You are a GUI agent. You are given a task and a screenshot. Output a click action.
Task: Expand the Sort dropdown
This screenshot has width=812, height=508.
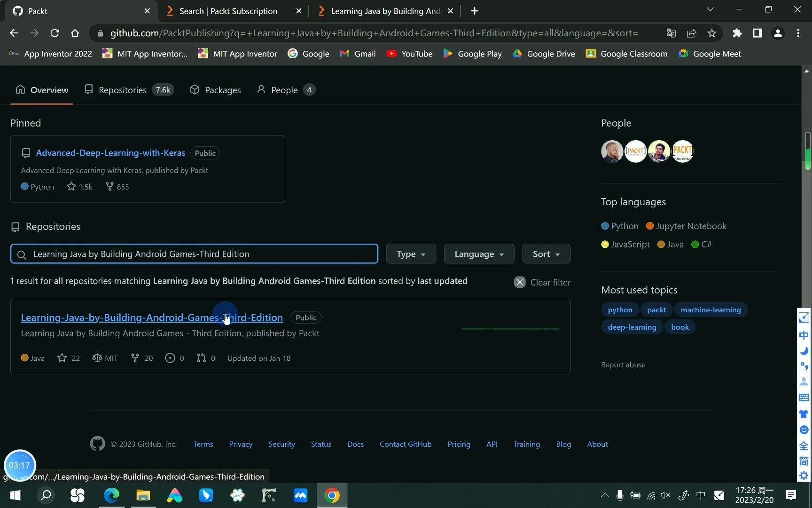tap(547, 254)
